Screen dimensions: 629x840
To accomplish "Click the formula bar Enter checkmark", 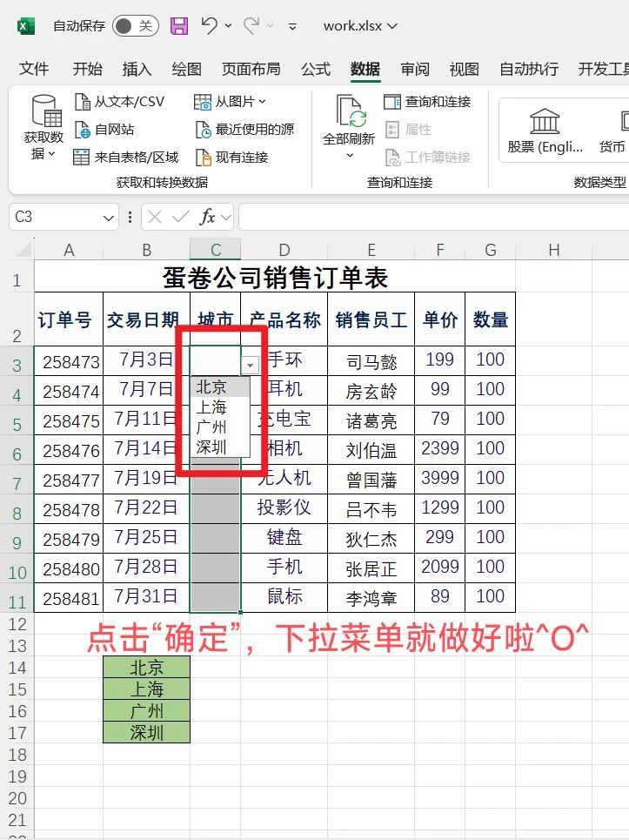I will [180, 217].
